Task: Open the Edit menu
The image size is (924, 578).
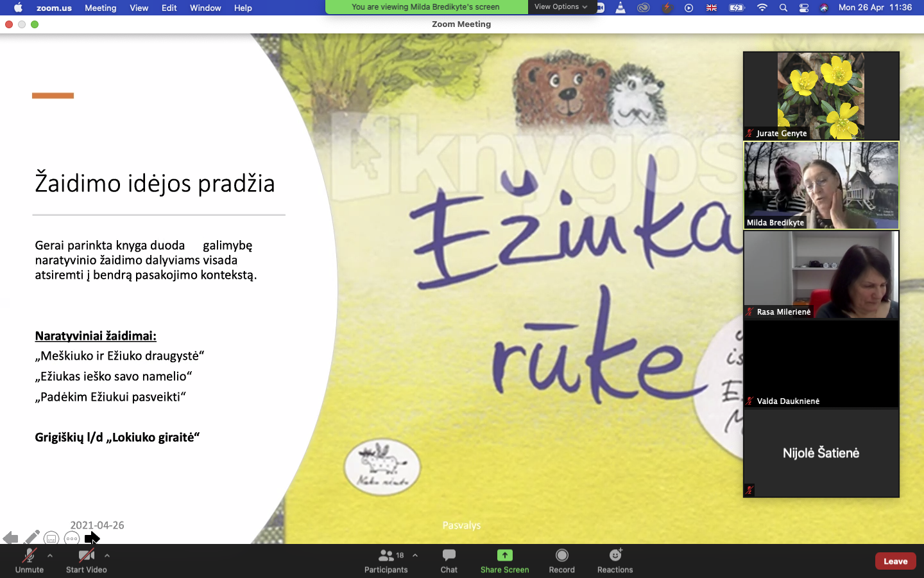Action: pyautogui.click(x=169, y=8)
